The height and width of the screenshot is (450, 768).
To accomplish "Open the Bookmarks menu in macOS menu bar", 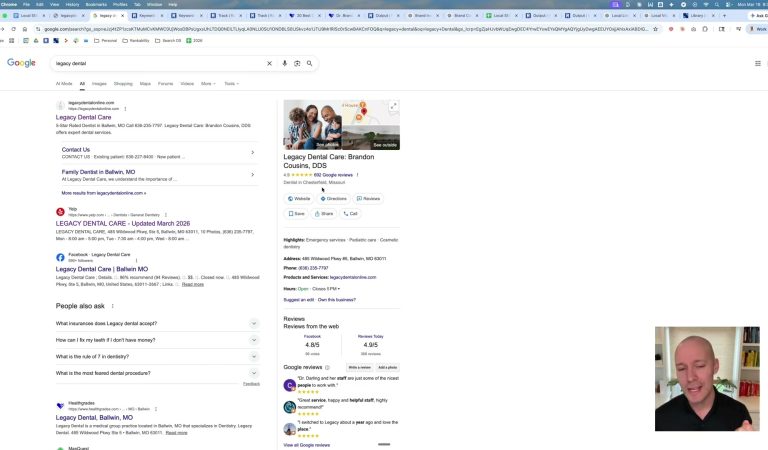I will point(96,4).
